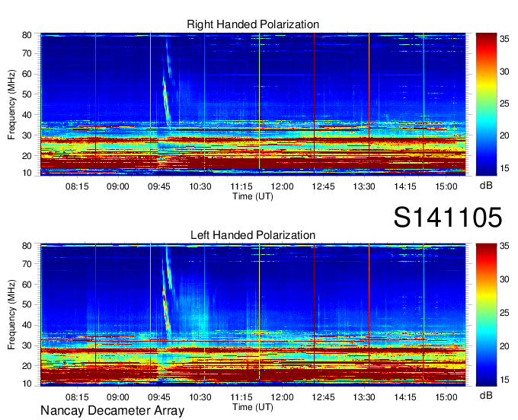The width and height of the screenshot is (518, 420).
Task: Click the 12:45 time tick of Right Handed plot
Action: pyautogui.click(x=323, y=186)
